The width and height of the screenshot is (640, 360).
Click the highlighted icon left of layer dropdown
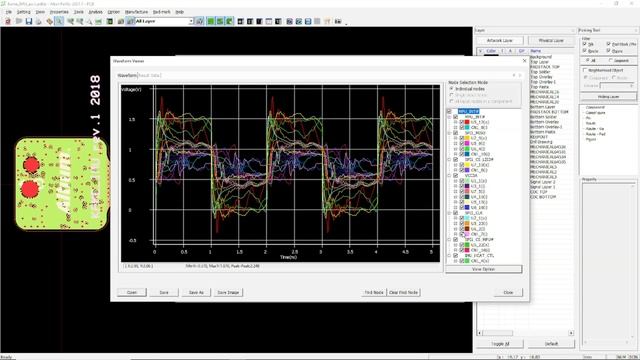pyautogui.click(x=130, y=21)
